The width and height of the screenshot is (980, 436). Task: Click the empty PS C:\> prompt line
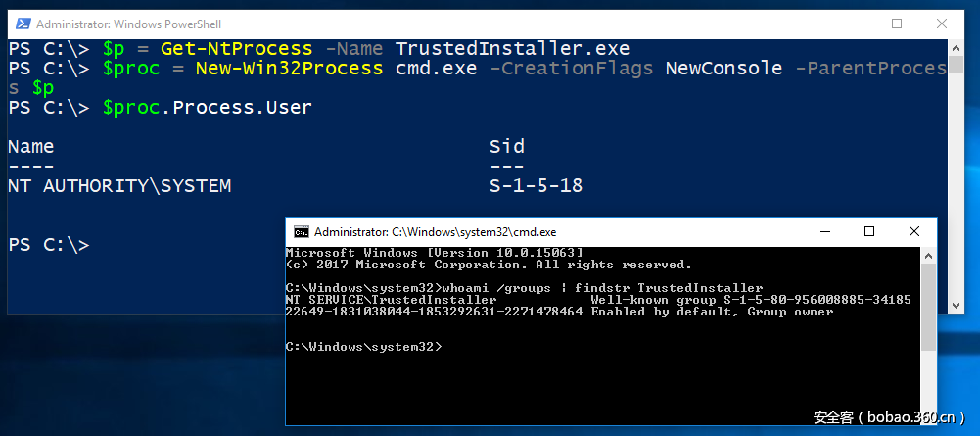click(x=49, y=245)
